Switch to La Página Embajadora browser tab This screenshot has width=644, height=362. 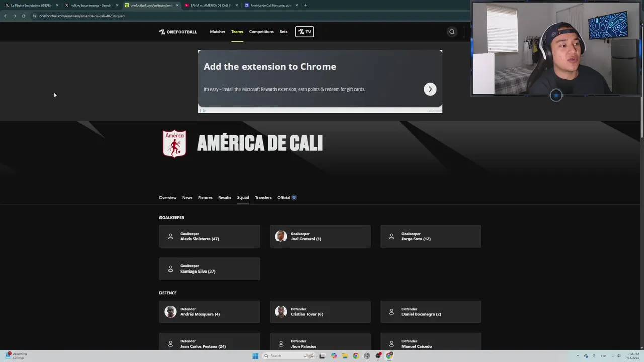tap(31, 5)
